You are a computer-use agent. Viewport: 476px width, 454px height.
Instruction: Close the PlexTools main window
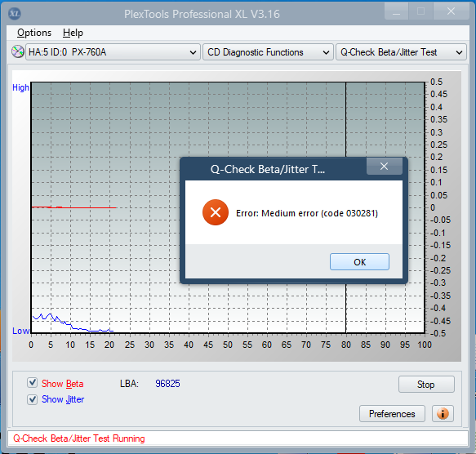pyautogui.click(x=451, y=11)
